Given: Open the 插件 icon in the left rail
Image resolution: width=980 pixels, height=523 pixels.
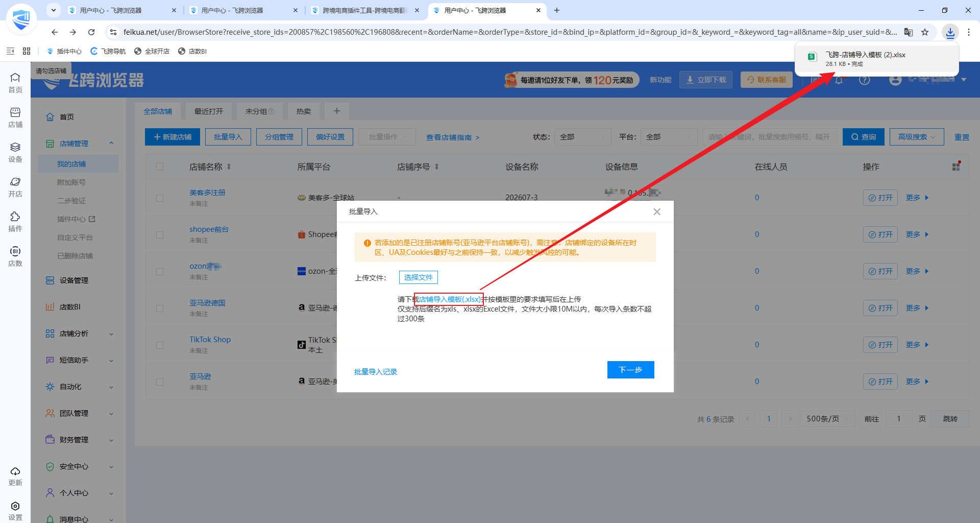Looking at the screenshot, I should click(15, 222).
